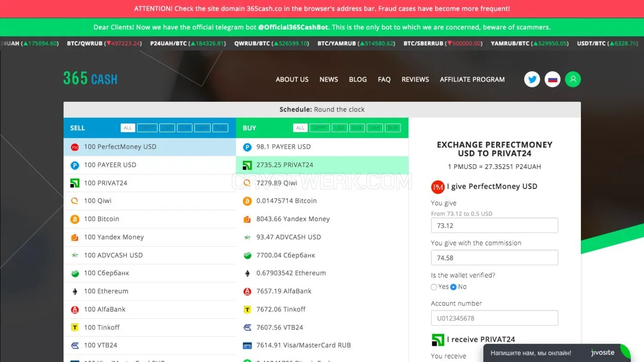Image resolution: width=644 pixels, height=362 pixels.
Task: Open the REVIEWS page
Action: (415, 79)
